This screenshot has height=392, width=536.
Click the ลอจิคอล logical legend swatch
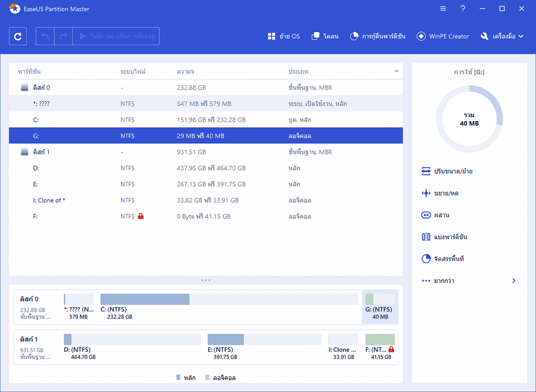click(x=207, y=378)
